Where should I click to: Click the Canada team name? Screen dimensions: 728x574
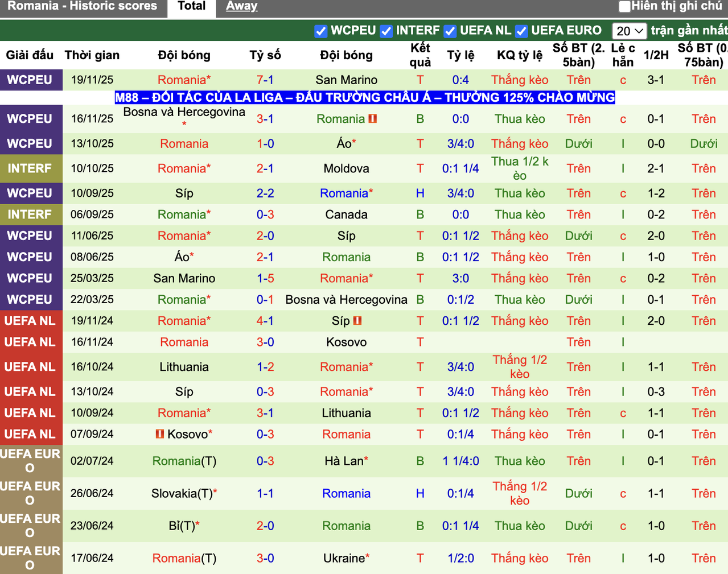[x=346, y=214]
